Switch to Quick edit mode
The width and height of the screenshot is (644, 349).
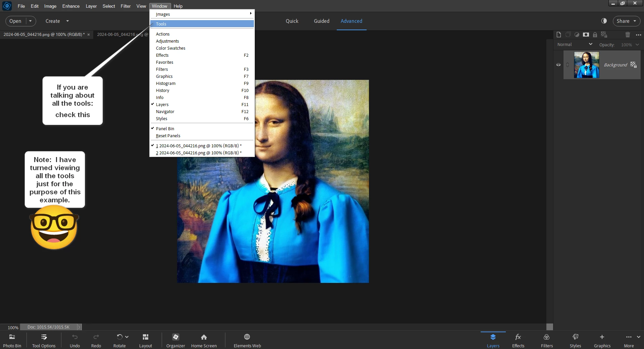tap(292, 21)
